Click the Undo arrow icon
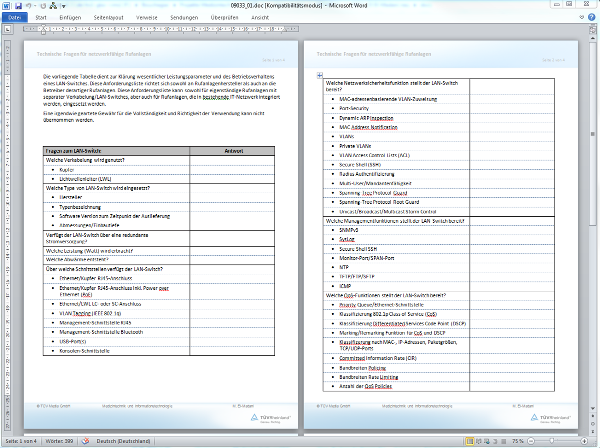Viewport: 600px width, 448px height. click(x=28, y=5)
